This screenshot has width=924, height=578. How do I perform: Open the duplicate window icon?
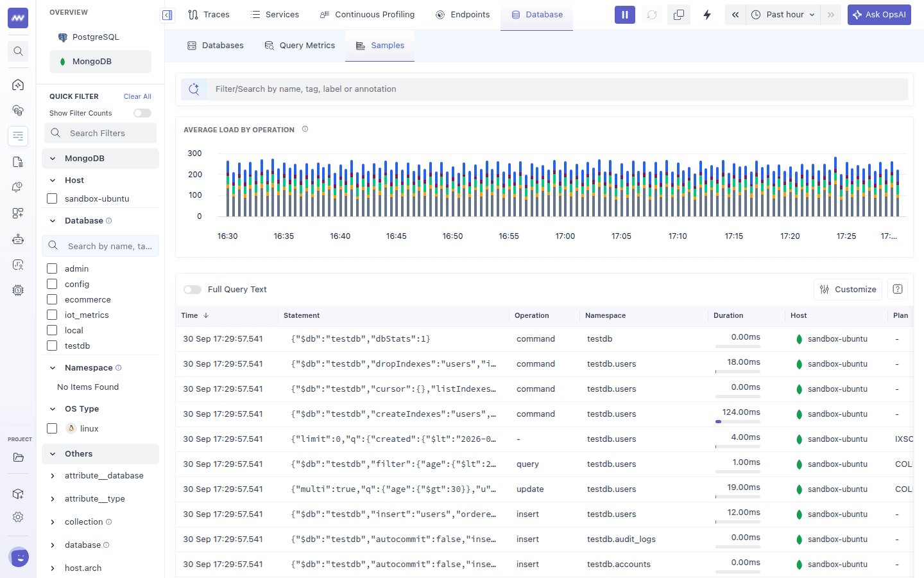[679, 15]
